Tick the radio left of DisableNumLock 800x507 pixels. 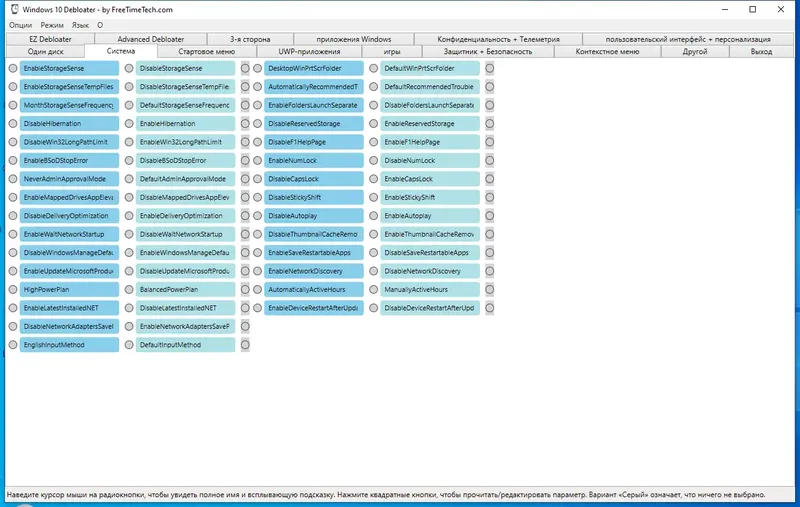pos(373,160)
